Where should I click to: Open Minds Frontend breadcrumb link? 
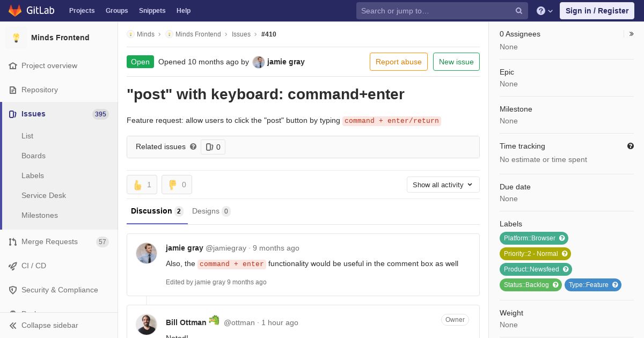pos(198,34)
